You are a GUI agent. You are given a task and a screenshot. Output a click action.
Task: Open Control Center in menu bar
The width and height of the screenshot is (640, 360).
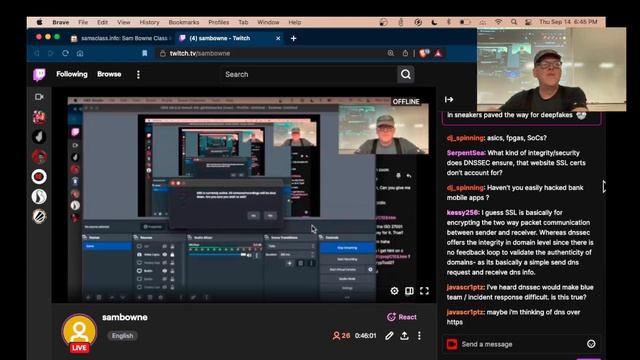click(528, 22)
